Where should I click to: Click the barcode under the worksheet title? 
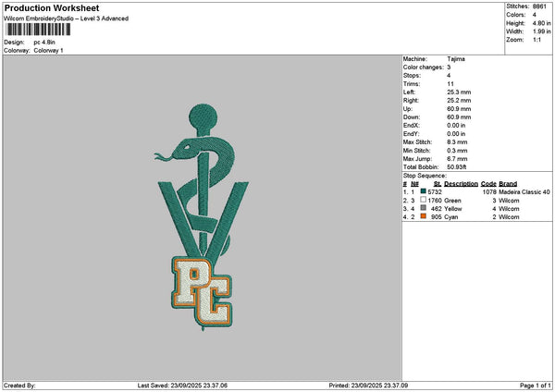point(38,30)
